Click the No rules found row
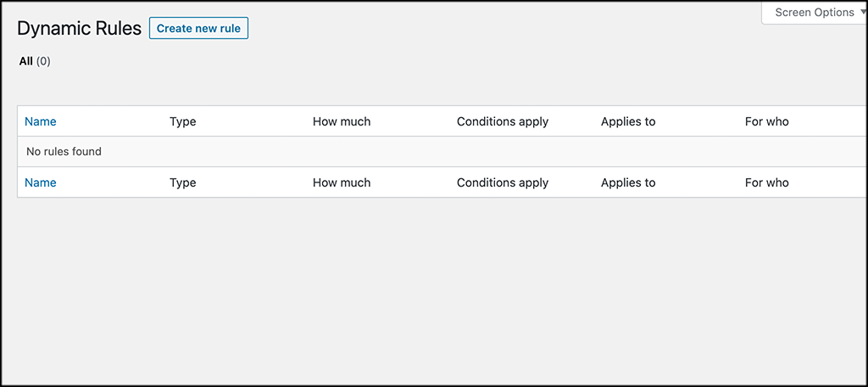The height and width of the screenshot is (387, 868). click(x=442, y=151)
